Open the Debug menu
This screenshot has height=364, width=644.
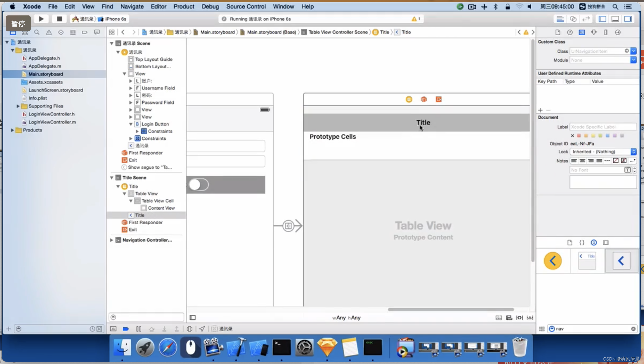coord(210,6)
